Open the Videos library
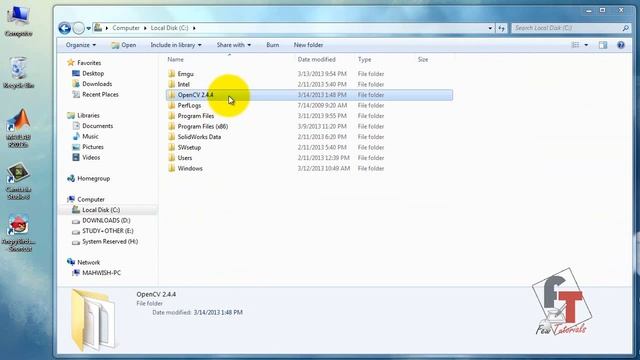The image size is (640, 360). point(91,157)
